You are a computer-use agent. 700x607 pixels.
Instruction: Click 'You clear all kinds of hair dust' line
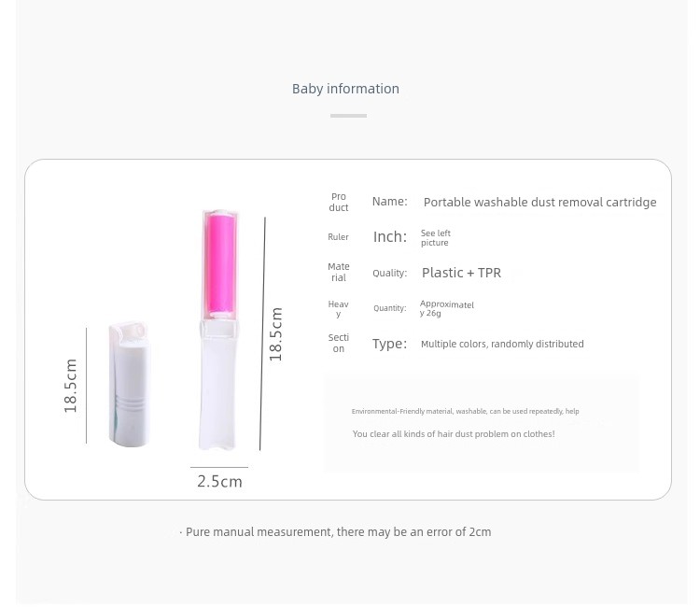click(x=454, y=434)
